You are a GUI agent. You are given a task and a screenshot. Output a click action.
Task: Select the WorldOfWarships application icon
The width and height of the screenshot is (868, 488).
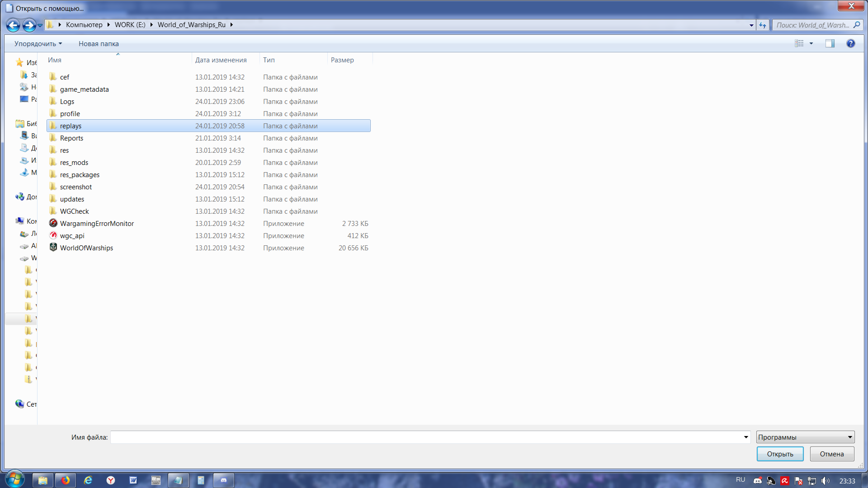[53, 248]
